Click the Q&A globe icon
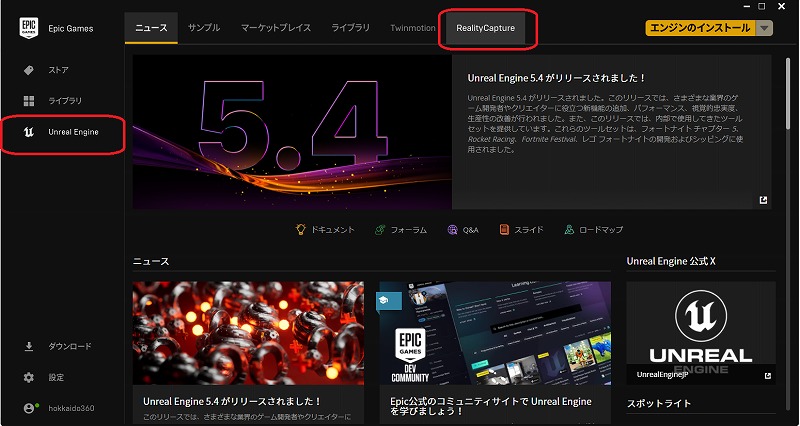 (453, 230)
